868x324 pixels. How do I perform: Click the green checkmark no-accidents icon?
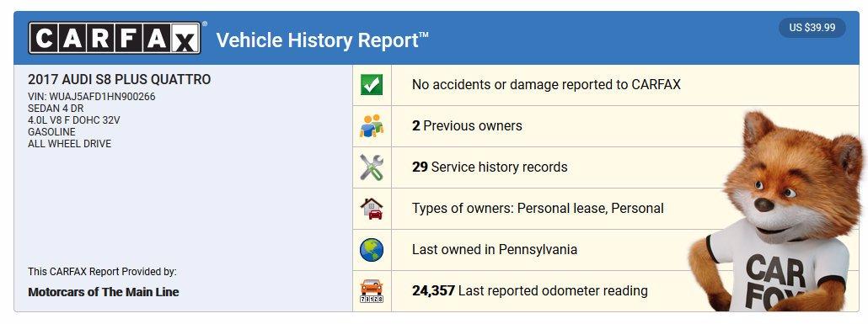tap(372, 85)
